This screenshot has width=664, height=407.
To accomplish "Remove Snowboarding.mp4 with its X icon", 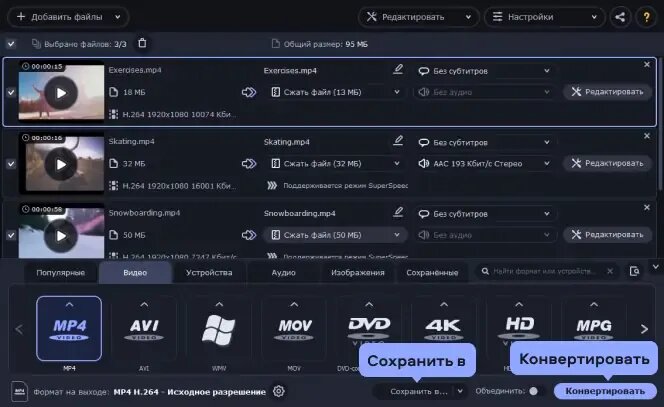I will [647, 208].
